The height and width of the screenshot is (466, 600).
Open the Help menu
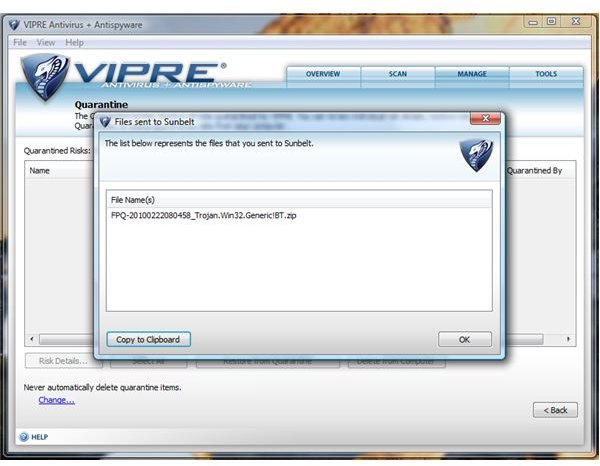(x=74, y=42)
